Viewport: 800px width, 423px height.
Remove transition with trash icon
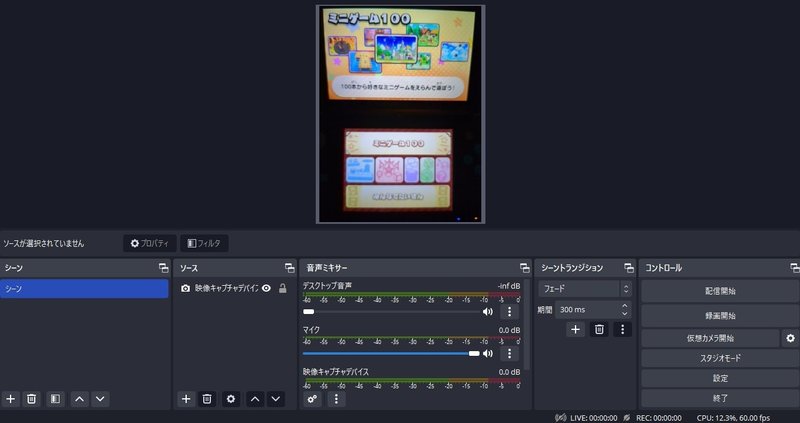(599, 330)
